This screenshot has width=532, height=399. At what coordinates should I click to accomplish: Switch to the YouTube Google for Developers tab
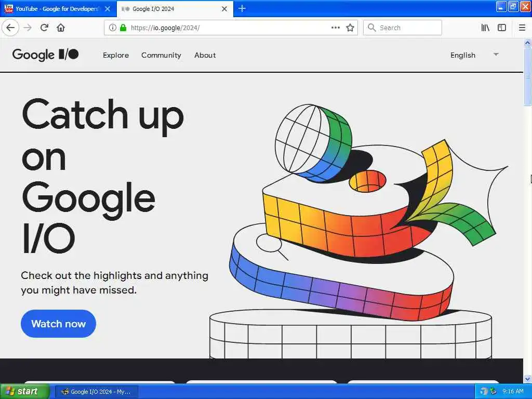click(x=58, y=9)
